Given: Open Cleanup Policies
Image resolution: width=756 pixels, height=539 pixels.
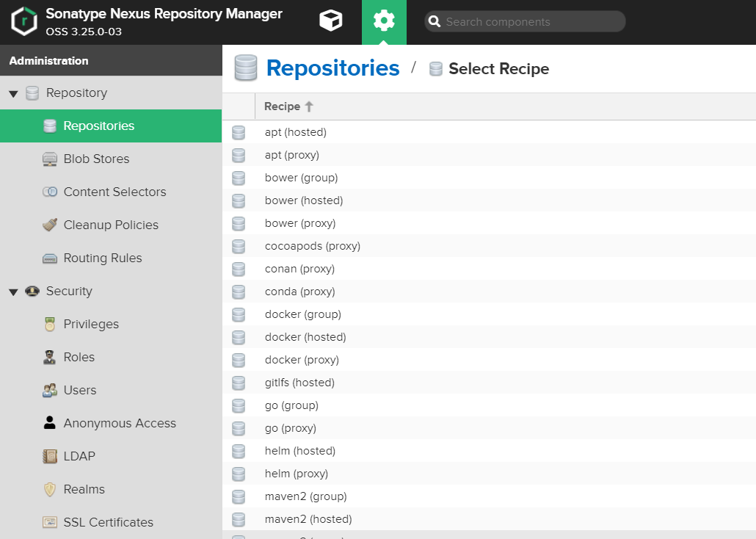Looking at the screenshot, I should point(111,225).
